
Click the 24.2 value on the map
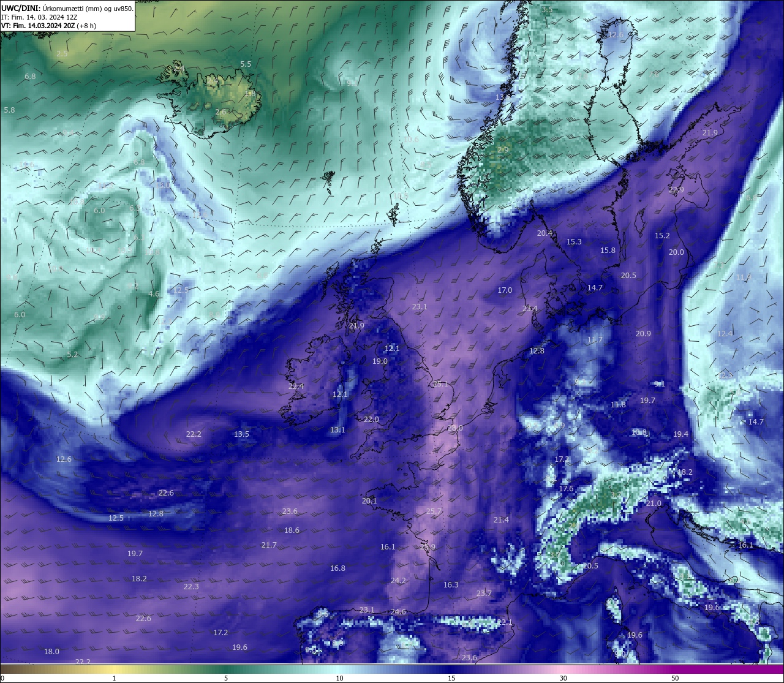click(x=398, y=581)
